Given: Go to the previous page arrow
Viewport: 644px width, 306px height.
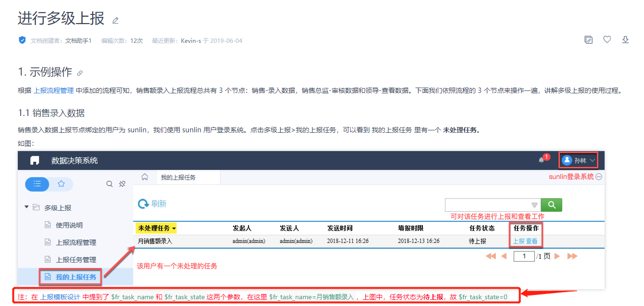Looking at the screenshot, I should [504, 256].
